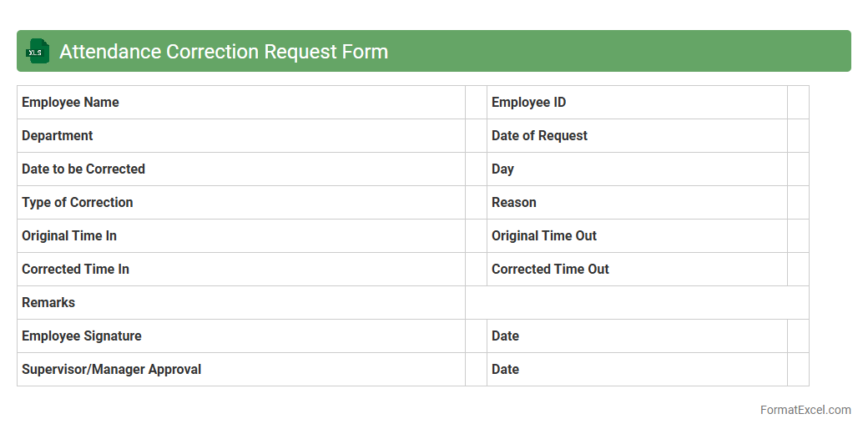Select the Date cell beside Supervisor Approval
The width and height of the screenshot is (868, 434).
click(636, 370)
